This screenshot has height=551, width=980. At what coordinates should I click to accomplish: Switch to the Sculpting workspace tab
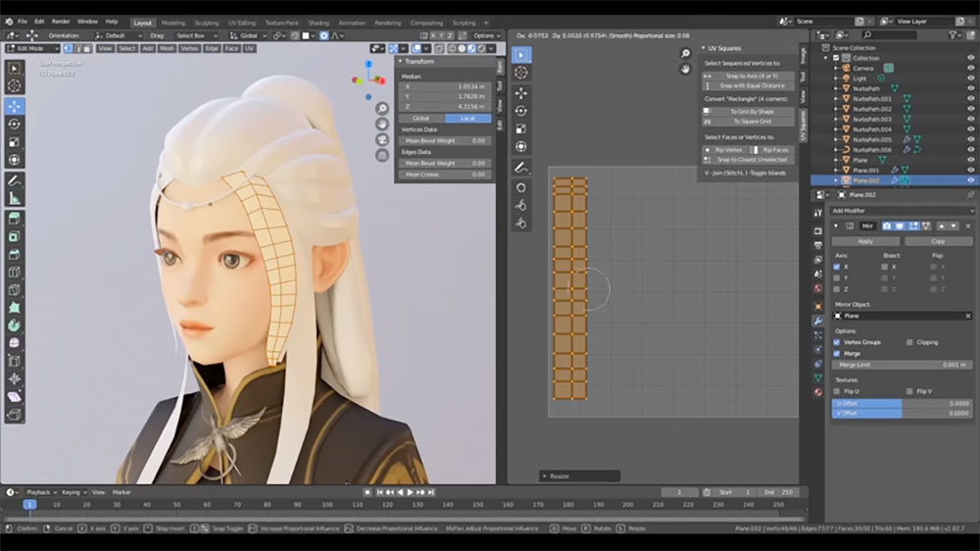pyautogui.click(x=206, y=22)
